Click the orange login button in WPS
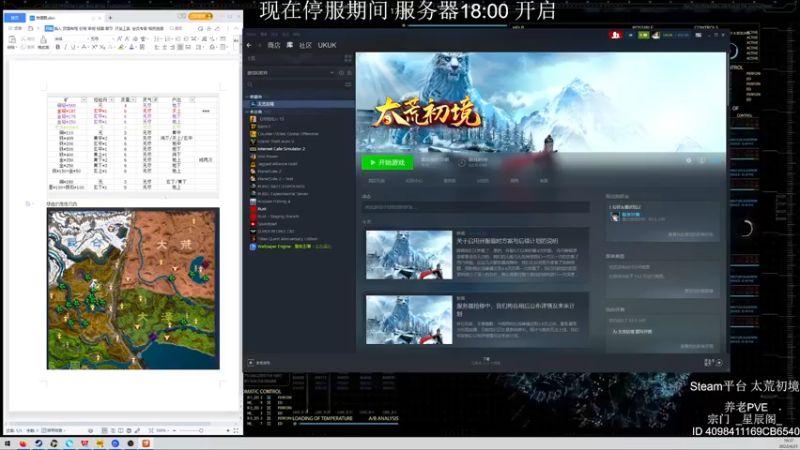This screenshot has width=800, height=450. pos(201,17)
